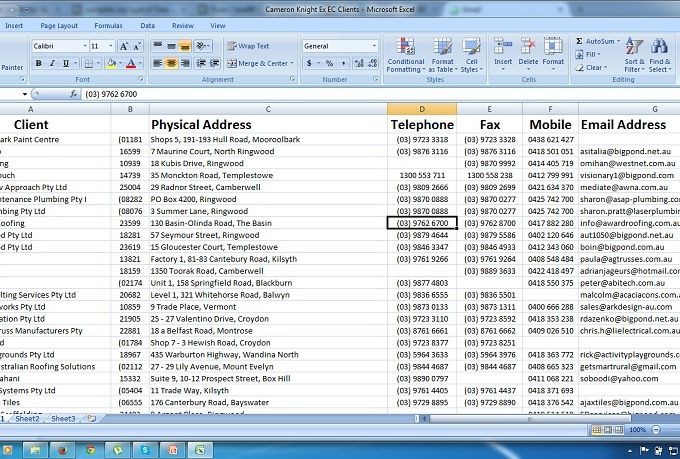Viewport: 680px width, 459px height.
Task: Toggle Bold formatting in Font group
Action: [x=38, y=63]
